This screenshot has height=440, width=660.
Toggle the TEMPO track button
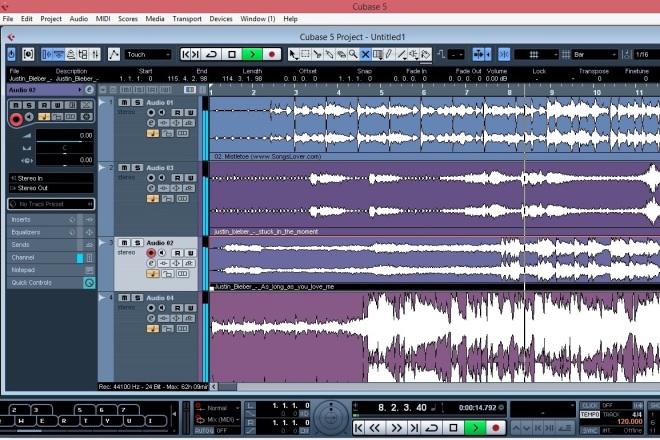point(590,415)
